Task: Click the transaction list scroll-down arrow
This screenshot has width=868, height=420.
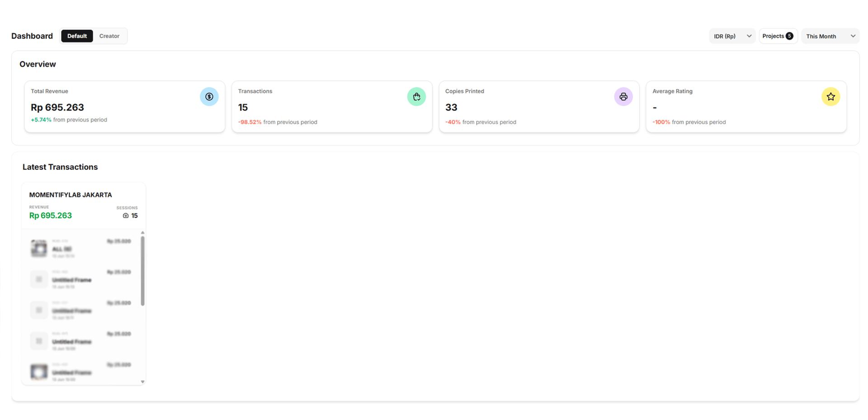Action: point(142,382)
